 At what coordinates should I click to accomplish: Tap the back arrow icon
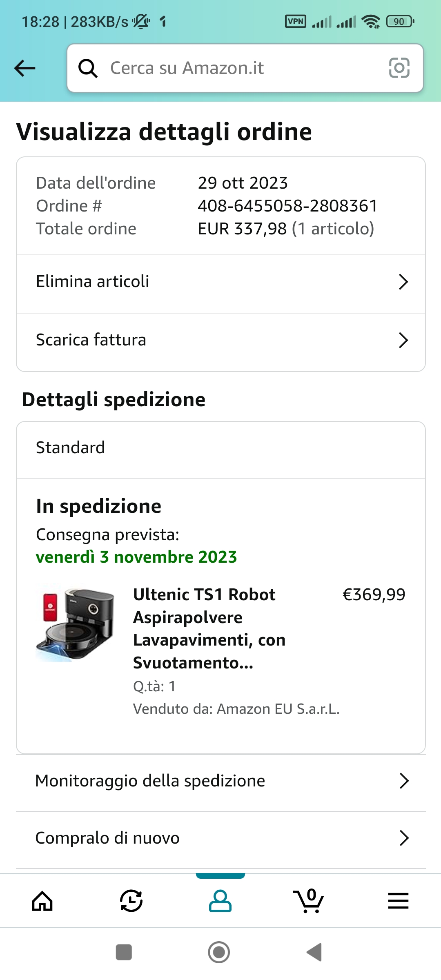[x=25, y=68]
